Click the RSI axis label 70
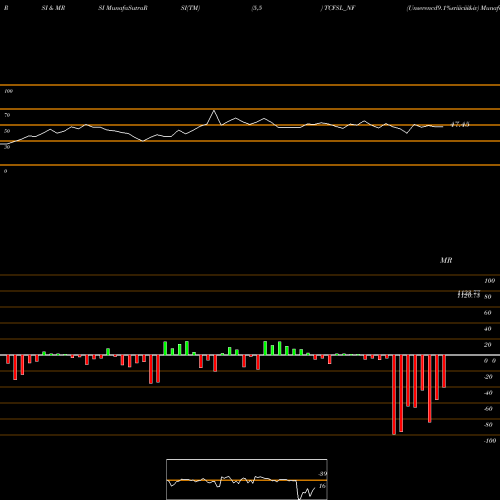500x500 pixels. [7, 115]
